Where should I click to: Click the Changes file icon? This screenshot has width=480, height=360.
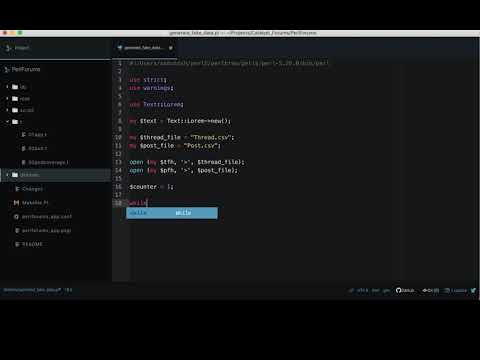click(17, 189)
